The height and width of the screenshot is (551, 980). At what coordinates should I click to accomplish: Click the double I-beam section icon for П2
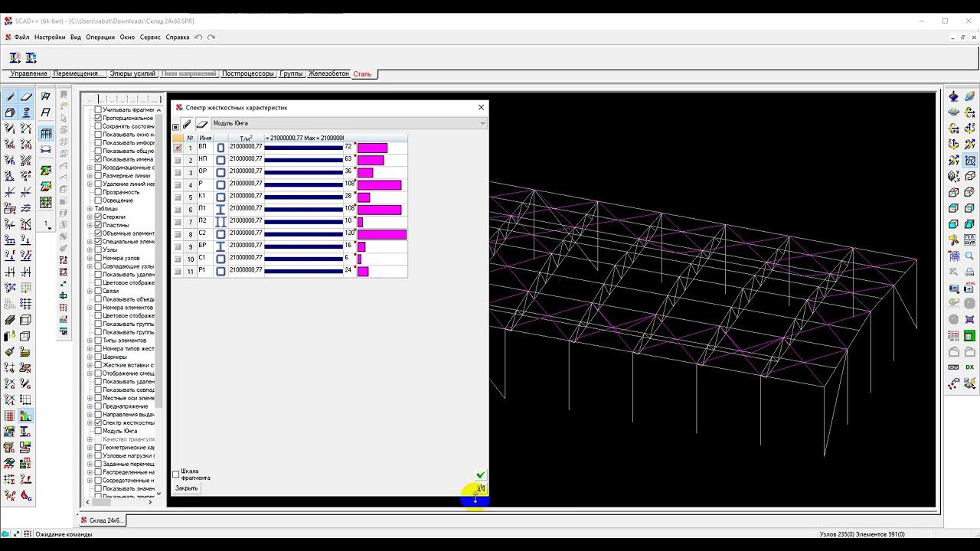coord(220,221)
